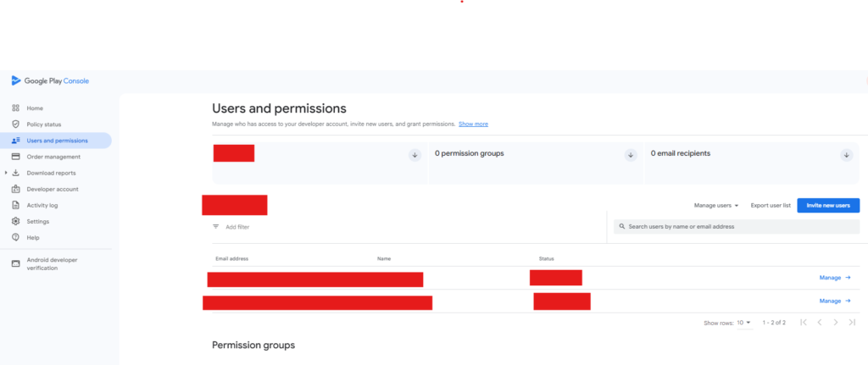The width and height of the screenshot is (868, 365).
Task: Click the Settings gear icon
Action: (16, 221)
